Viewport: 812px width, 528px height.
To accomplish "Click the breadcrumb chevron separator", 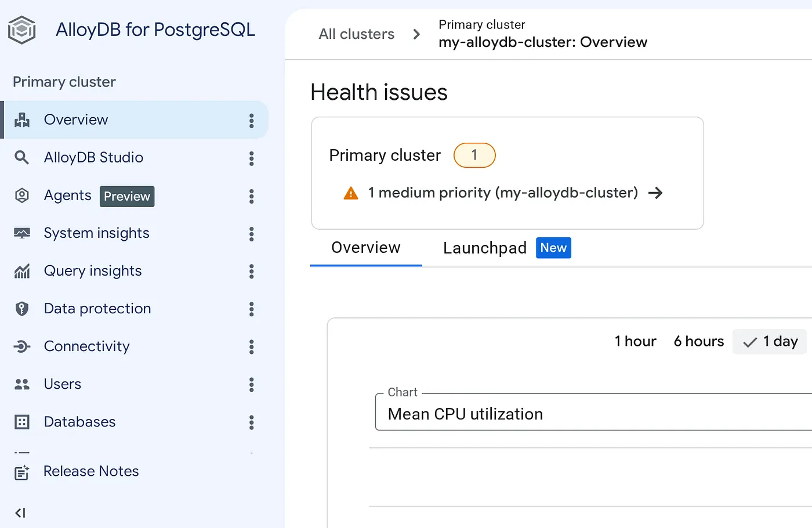I will point(416,34).
